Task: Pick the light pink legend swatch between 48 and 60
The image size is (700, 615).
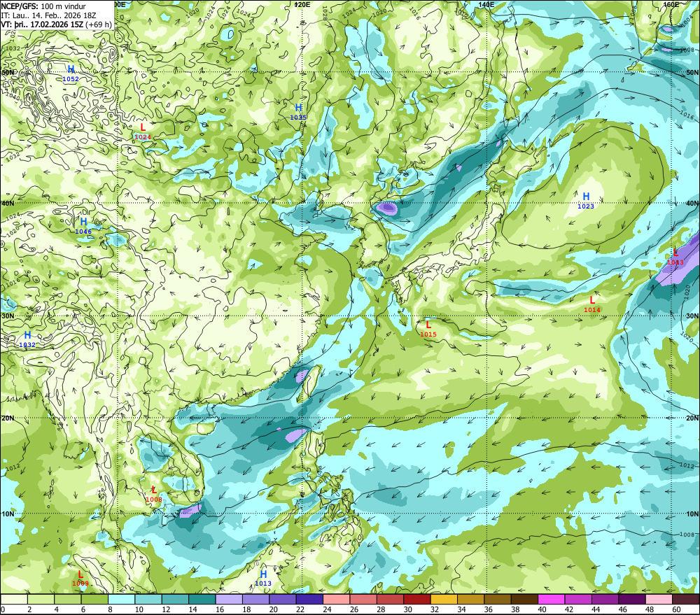Action: [x=659, y=599]
